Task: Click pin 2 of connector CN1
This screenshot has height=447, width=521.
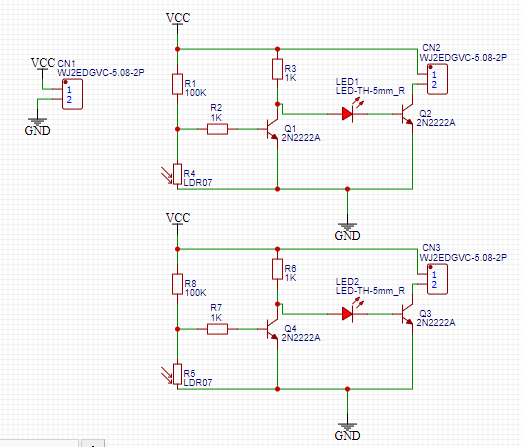Action: click(x=69, y=99)
